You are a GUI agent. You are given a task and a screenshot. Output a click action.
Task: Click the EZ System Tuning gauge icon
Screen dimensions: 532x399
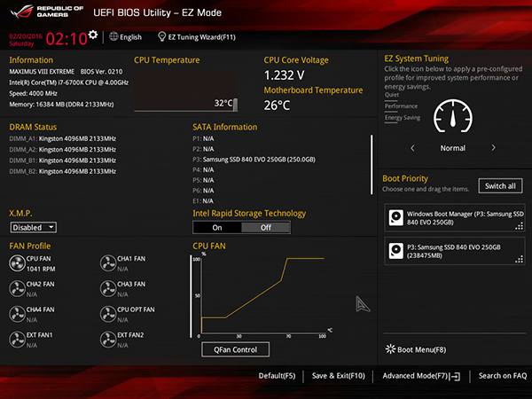[x=453, y=116]
